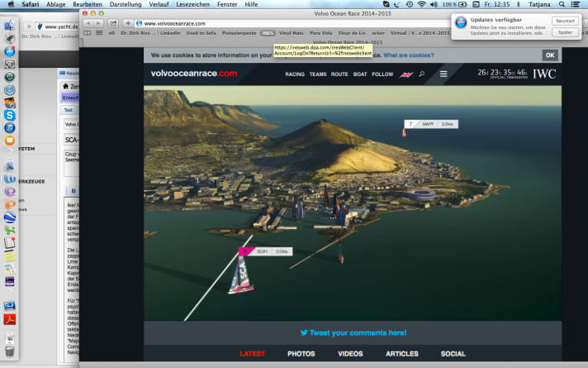
Task: Open the App Store icon in the Dock
Action: [9, 51]
